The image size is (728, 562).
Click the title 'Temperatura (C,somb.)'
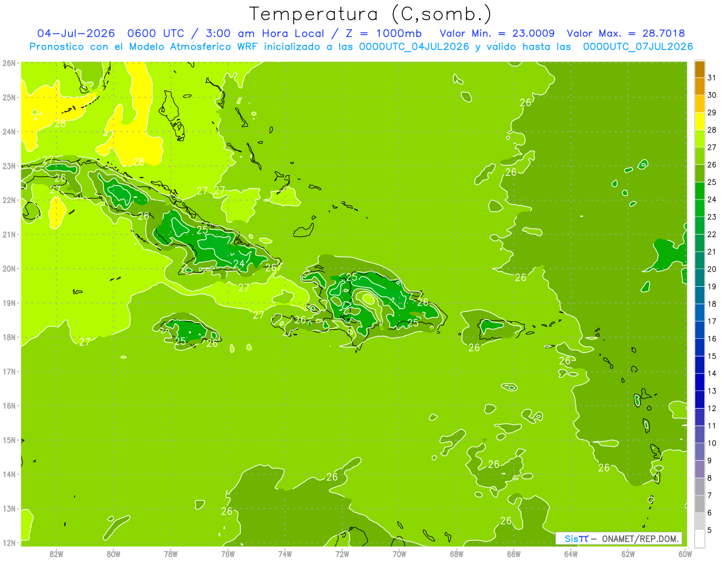[371, 14]
